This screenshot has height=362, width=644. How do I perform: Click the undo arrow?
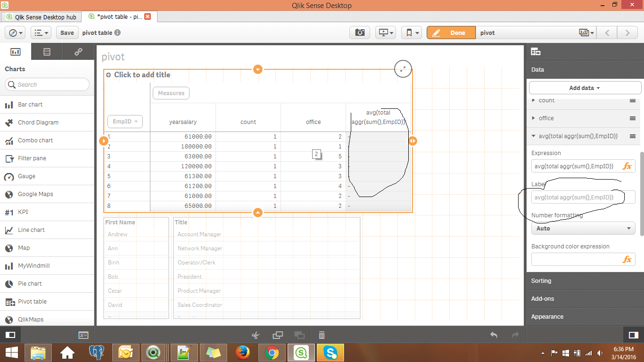click(494, 335)
